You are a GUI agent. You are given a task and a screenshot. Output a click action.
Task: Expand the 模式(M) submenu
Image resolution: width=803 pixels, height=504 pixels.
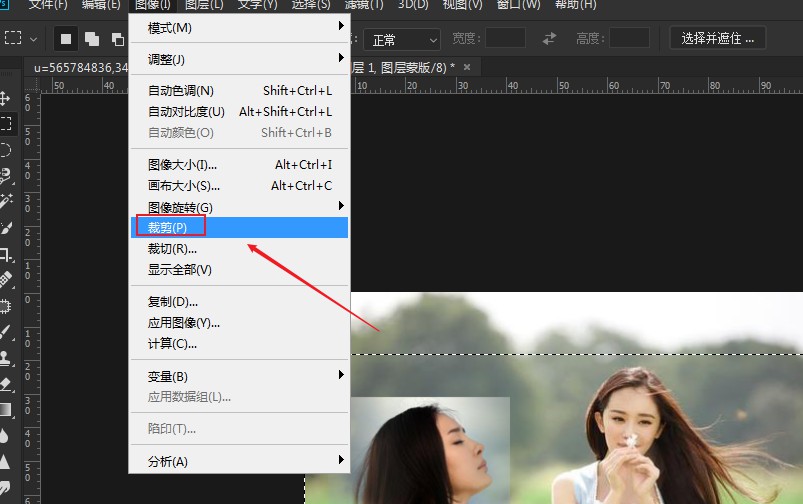[240, 27]
